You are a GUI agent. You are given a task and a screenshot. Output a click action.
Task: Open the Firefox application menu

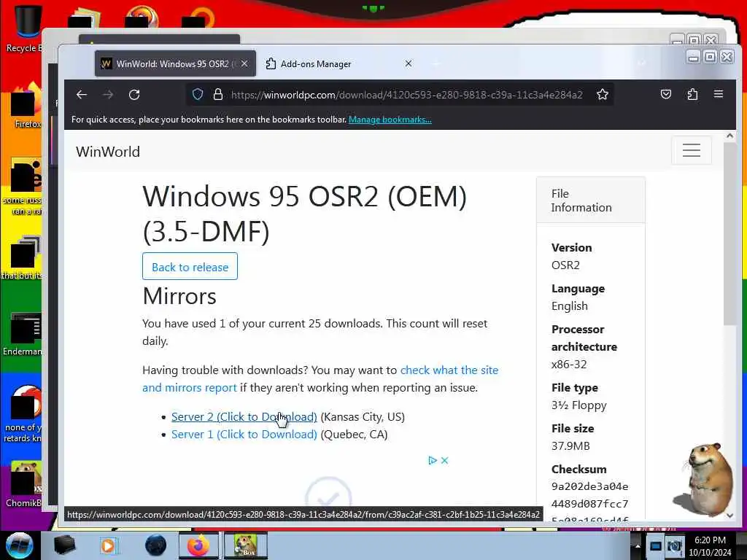(719, 94)
